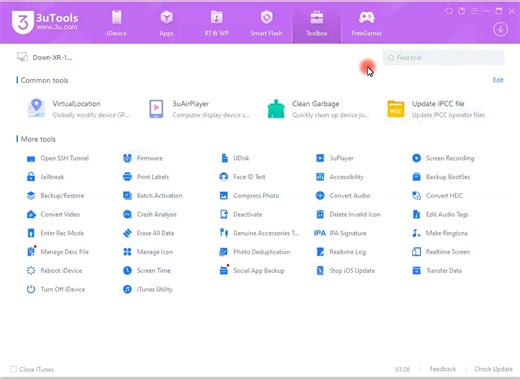Open the Accessibility tool

(340, 177)
